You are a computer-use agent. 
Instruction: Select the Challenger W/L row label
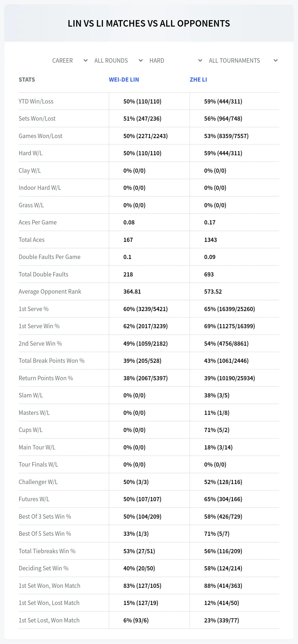point(38,482)
